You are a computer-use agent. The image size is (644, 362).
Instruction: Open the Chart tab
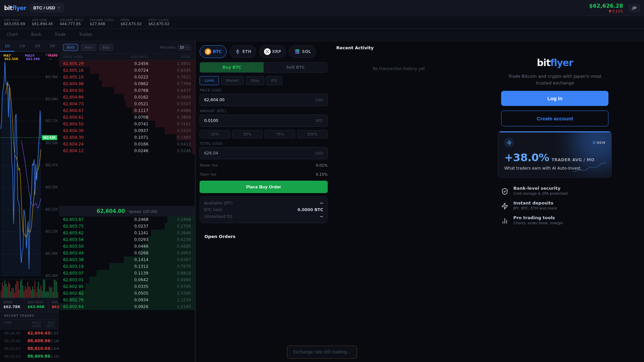click(x=12, y=35)
